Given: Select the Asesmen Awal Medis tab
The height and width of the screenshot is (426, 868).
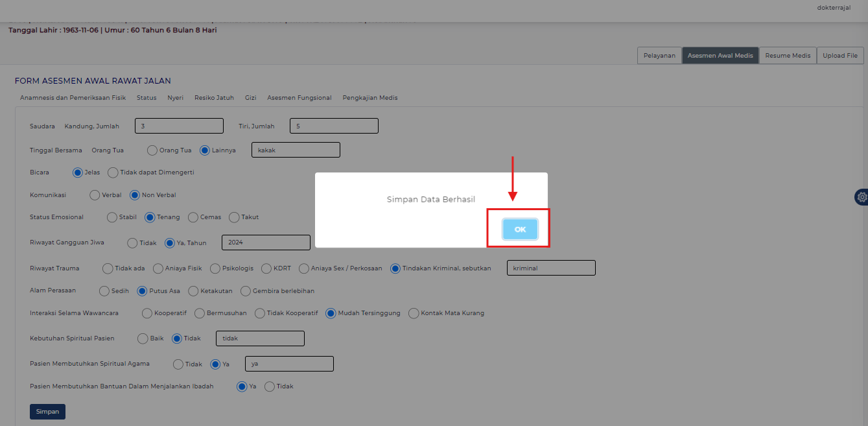Looking at the screenshot, I should tap(720, 56).
